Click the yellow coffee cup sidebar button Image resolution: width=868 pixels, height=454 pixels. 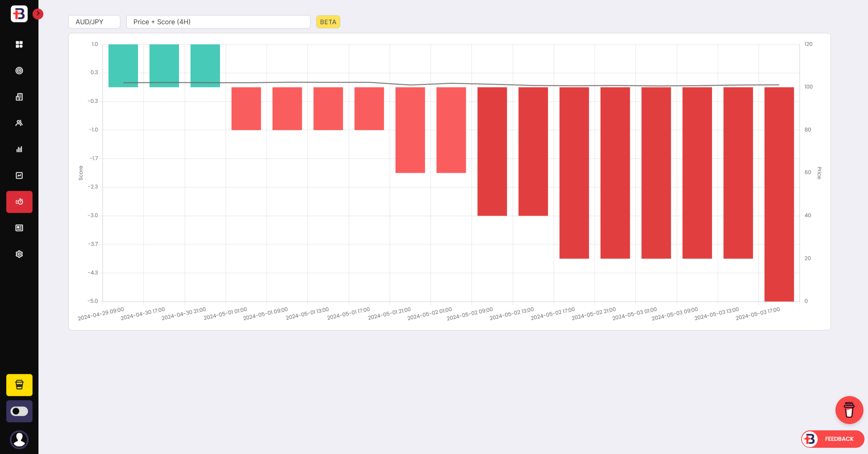tap(19, 385)
